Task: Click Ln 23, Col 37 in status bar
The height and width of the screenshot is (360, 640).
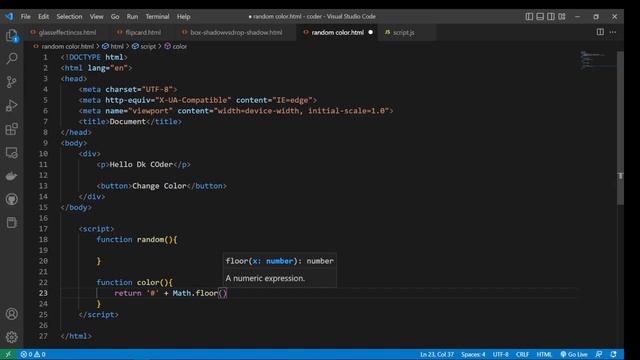Action: [x=437, y=354]
